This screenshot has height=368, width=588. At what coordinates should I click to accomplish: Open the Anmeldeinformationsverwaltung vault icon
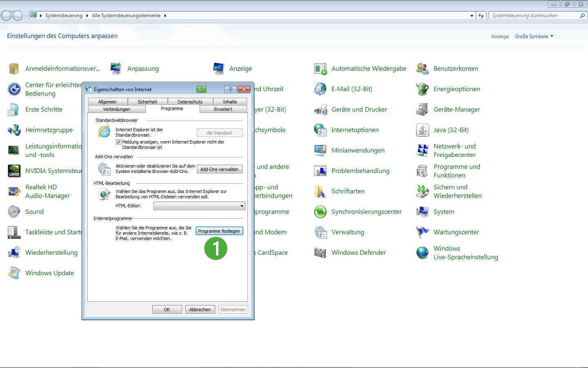point(14,69)
